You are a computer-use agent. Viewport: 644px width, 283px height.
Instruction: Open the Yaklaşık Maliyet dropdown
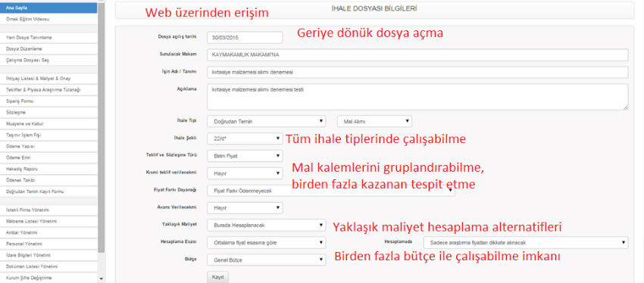pos(266,225)
